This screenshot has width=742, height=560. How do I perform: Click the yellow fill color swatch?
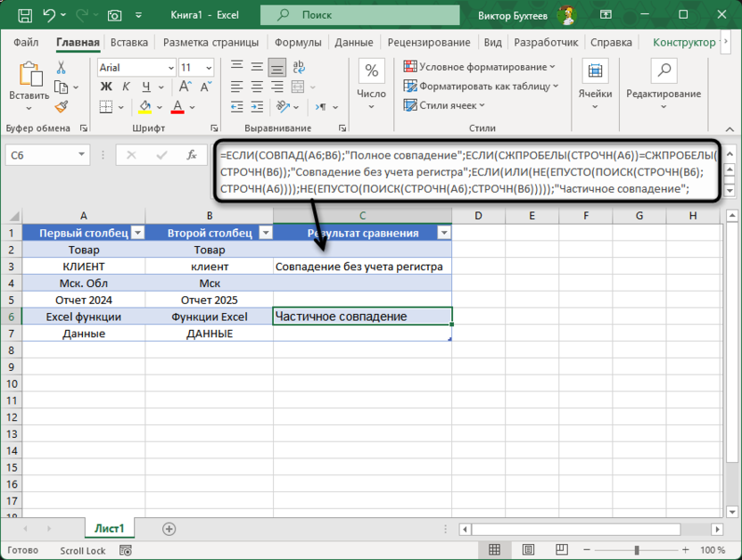(x=145, y=107)
